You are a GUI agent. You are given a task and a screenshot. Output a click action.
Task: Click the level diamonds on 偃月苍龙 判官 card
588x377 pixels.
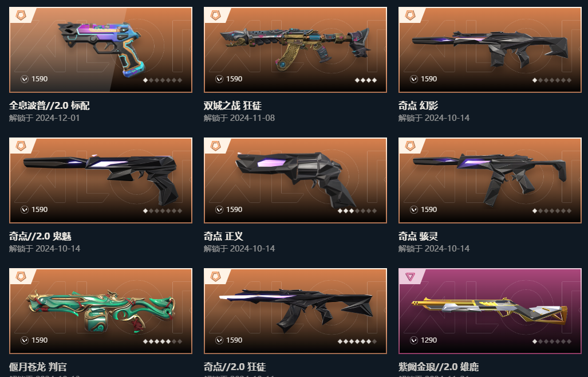click(163, 341)
